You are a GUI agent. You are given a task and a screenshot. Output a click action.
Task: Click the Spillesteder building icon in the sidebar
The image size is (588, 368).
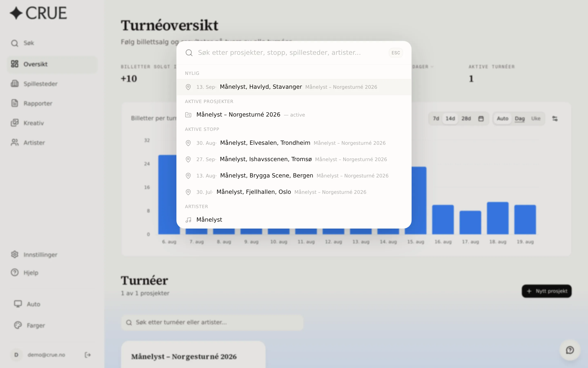(14, 84)
